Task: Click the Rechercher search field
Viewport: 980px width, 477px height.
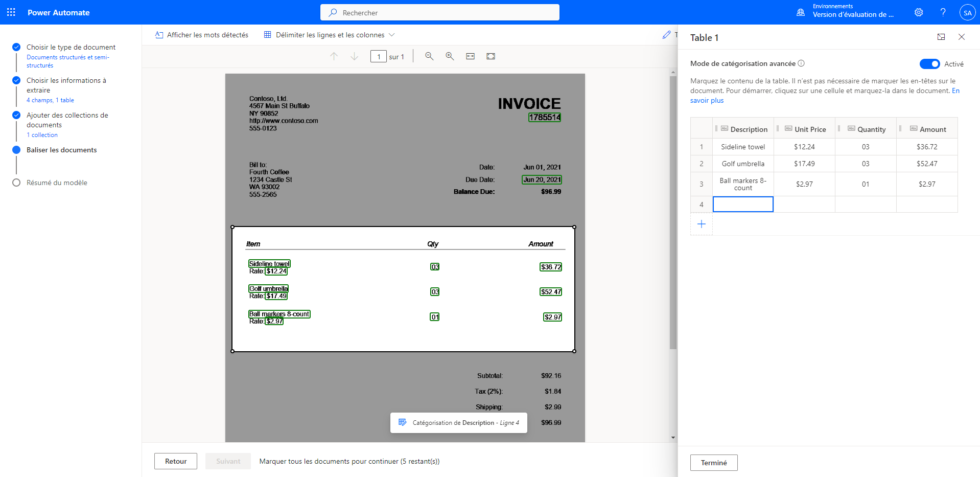Action: click(439, 13)
